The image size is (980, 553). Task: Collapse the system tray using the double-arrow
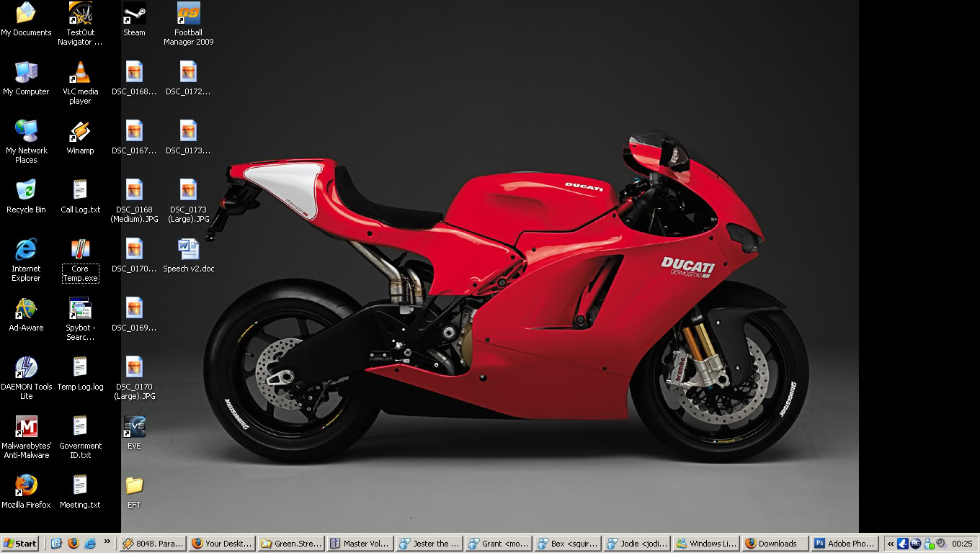point(891,544)
